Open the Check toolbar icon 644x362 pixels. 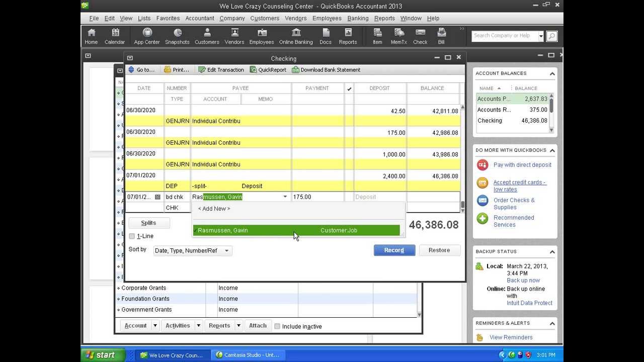tap(420, 36)
